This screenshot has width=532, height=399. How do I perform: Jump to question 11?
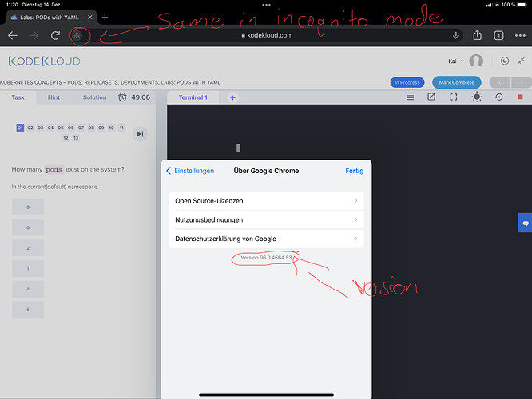[x=121, y=128]
